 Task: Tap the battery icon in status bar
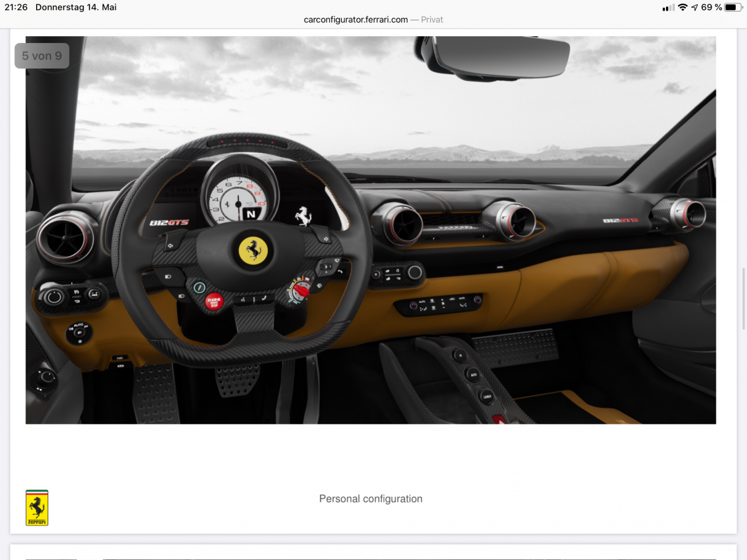click(733, 7)
